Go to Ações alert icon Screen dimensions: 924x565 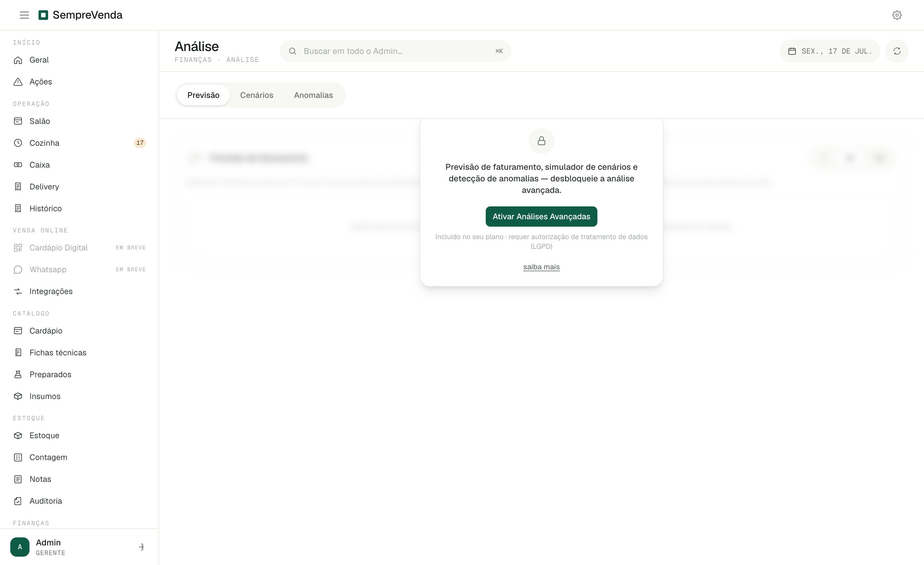pos(18,82)
